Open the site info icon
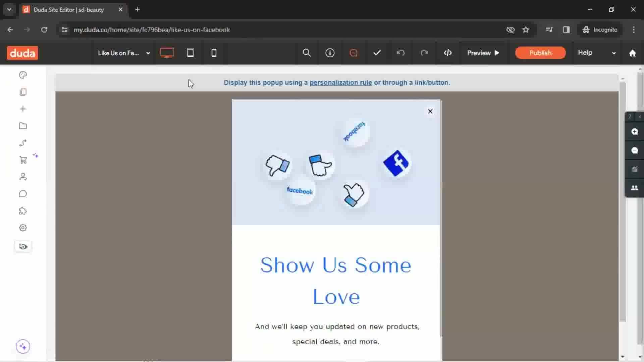 click(x=330, y=53)
